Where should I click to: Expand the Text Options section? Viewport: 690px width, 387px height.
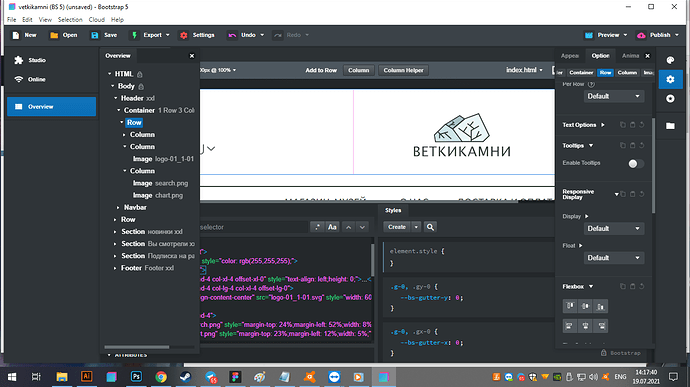point(603,125)
